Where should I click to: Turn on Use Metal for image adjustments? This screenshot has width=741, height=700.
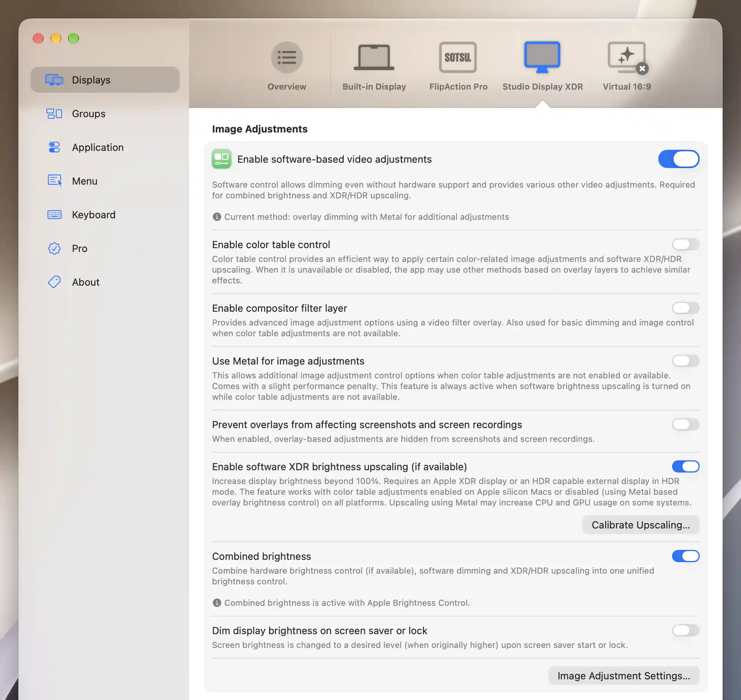(x=686, y=361)
